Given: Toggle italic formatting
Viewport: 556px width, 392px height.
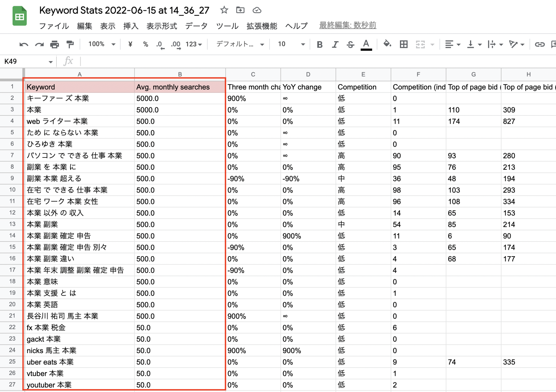Looking at the screenshot, I should coord(335,45).
